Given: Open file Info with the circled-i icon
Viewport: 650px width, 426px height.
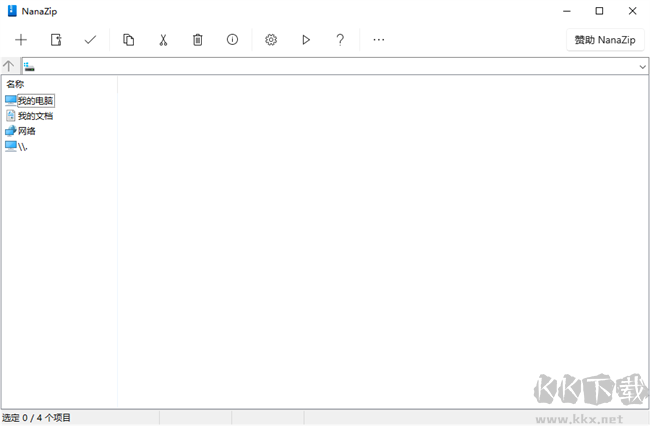Looking at the screenshot, I should pos(232,39).
